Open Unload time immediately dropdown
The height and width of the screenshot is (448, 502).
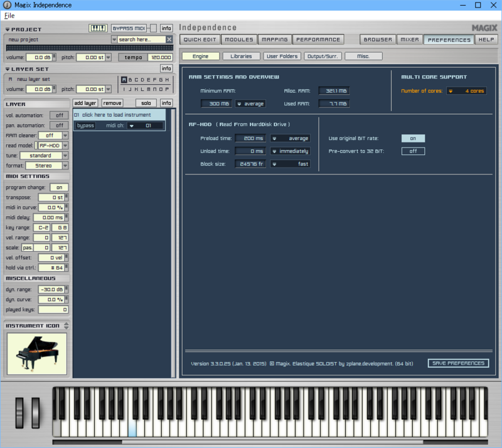290,151
